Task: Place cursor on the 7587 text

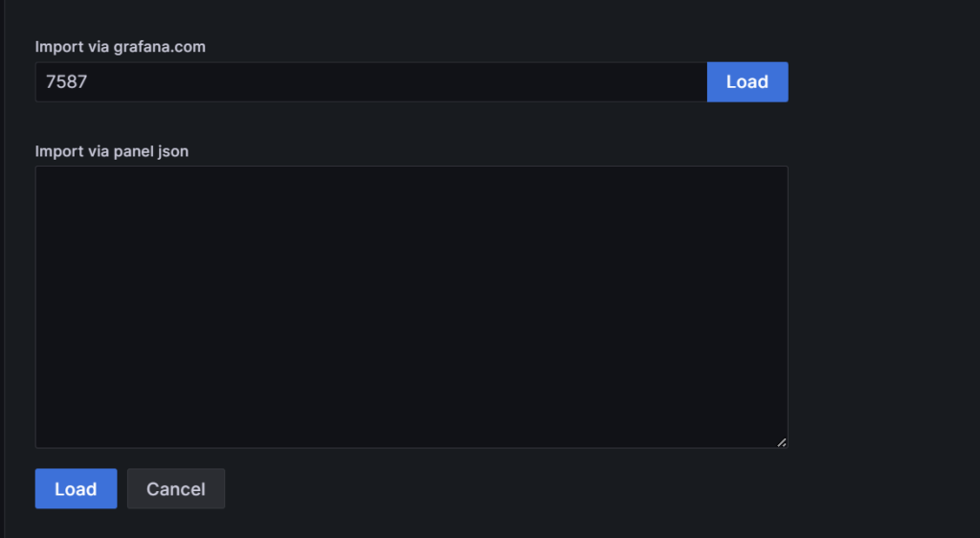Action: coord(67,82)
